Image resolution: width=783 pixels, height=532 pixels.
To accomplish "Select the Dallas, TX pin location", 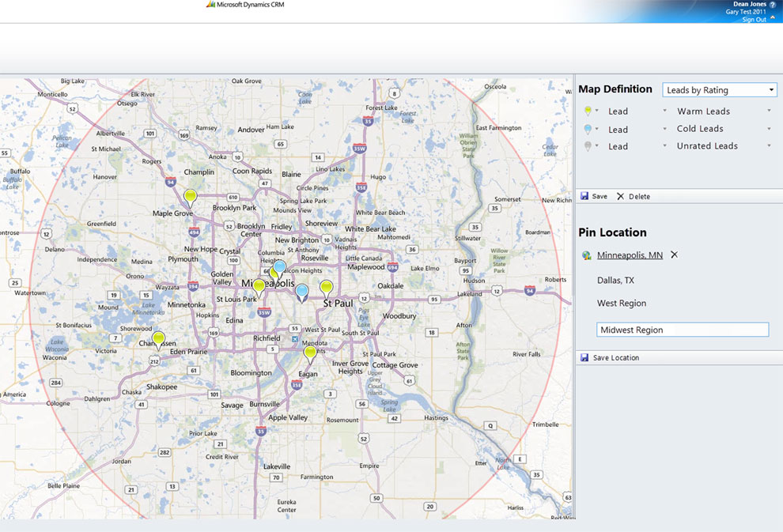I will (615, 281).
